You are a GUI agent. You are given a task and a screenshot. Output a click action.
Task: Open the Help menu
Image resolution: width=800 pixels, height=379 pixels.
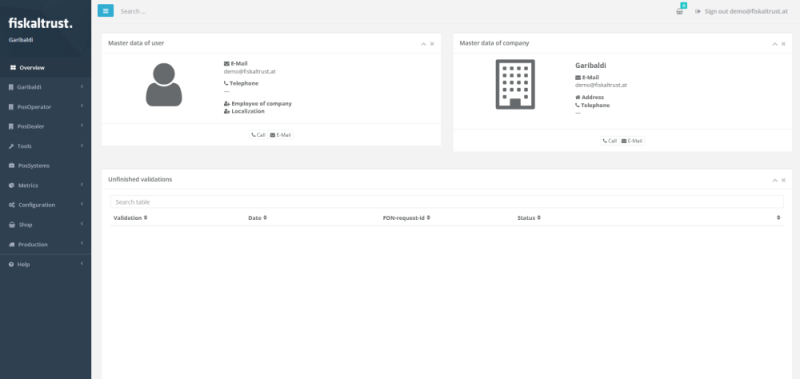coord(45,264)
